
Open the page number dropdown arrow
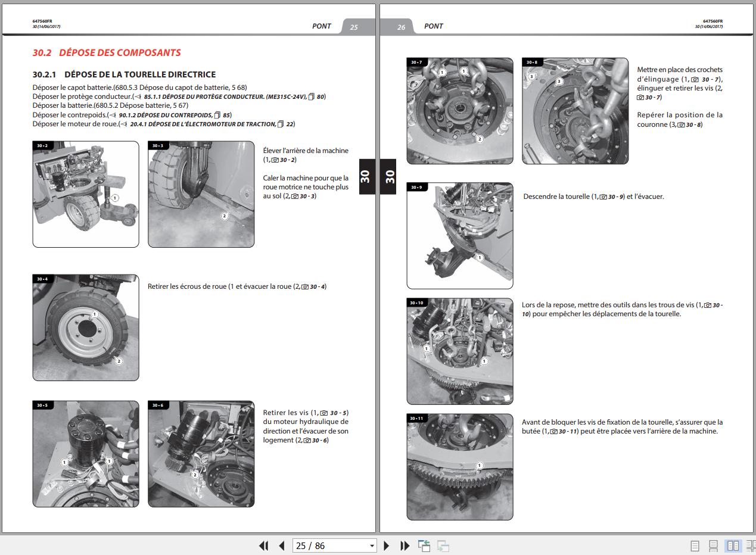[372, 545]
